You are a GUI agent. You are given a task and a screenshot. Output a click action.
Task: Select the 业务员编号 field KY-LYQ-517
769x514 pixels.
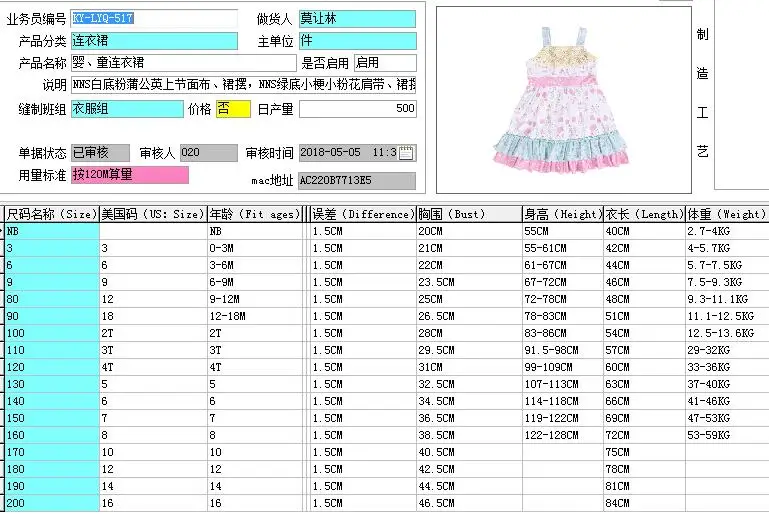point(154,19)
